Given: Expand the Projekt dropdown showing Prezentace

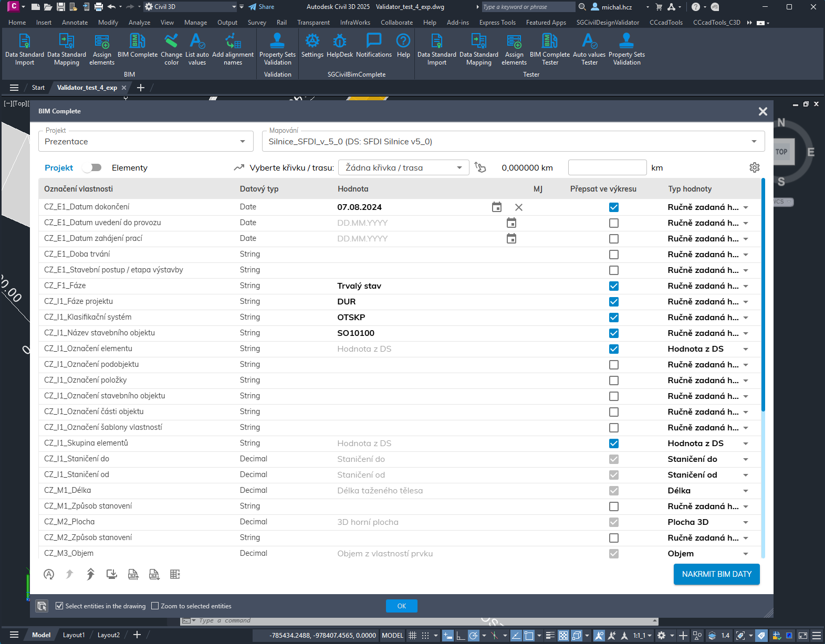Looking at the screenshot, I should (x=243, y=142).
